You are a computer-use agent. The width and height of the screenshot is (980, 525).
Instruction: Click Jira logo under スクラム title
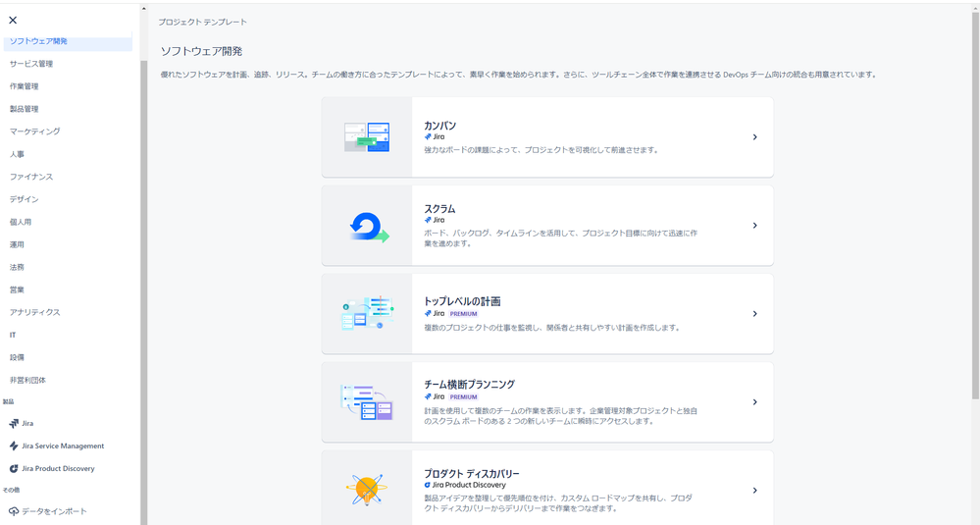click(x=435, y=220)
